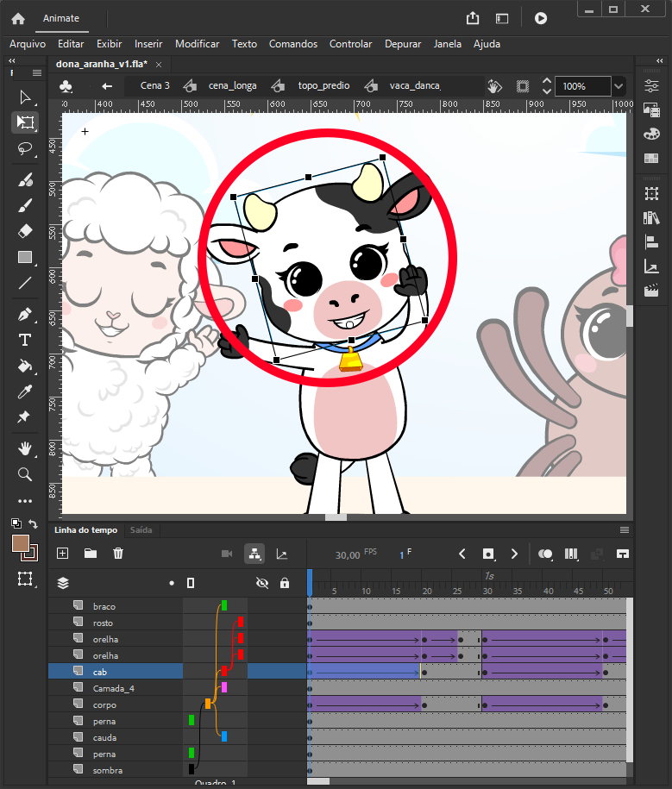
Task: Toggle show/hide all layers eye icon
Action: pyautogui.click(x=262, y=583)
